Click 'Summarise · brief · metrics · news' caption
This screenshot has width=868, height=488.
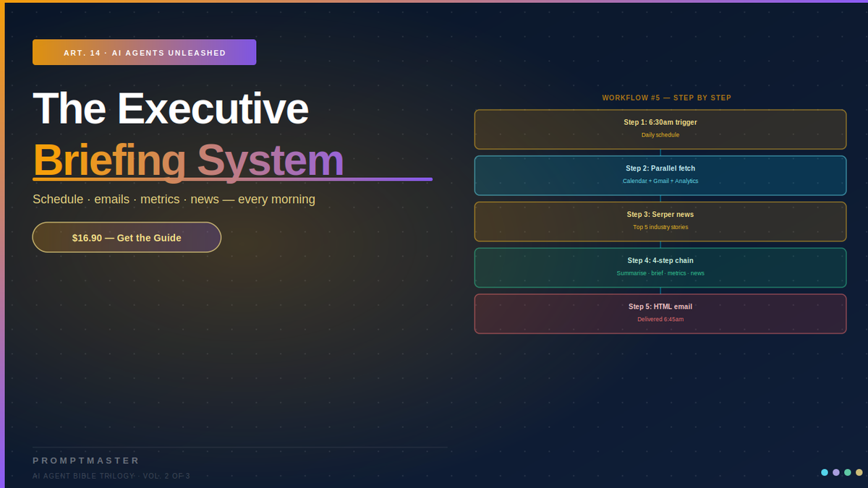coord(660,273)
